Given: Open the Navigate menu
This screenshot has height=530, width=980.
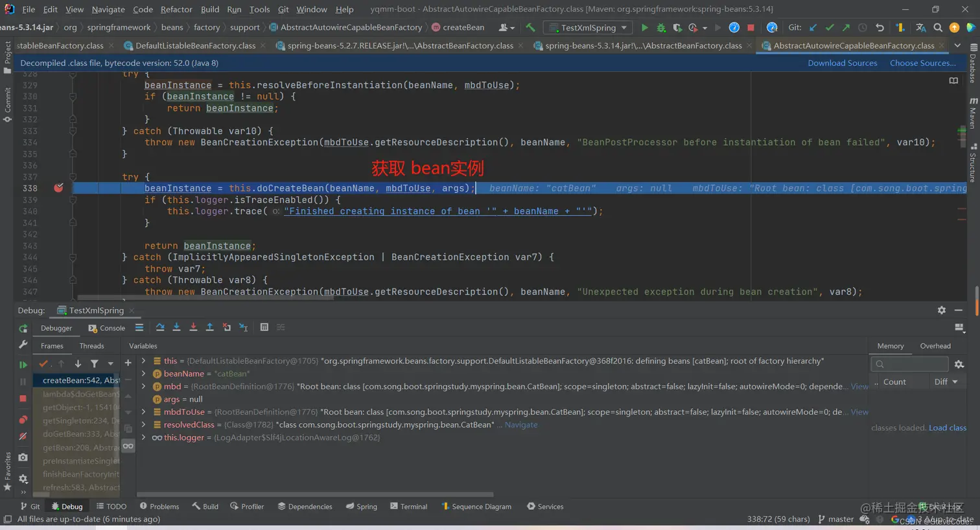Looking at the screenshot, I should [x=108, y=9].
